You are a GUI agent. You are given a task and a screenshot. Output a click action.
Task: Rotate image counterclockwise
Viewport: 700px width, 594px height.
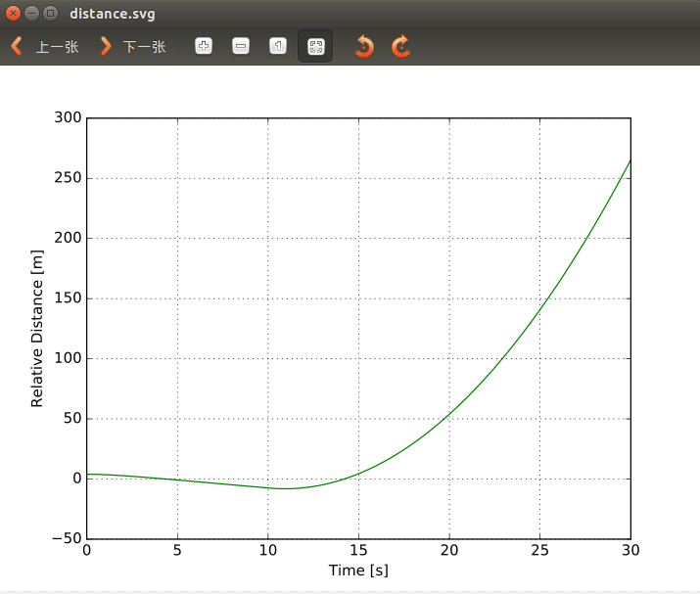(x=364, y=47)
